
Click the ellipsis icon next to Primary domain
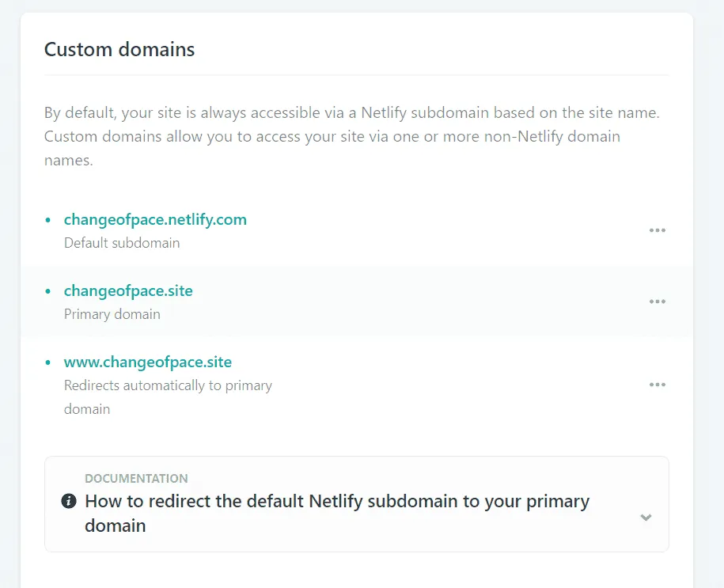(x=657, y=302)
